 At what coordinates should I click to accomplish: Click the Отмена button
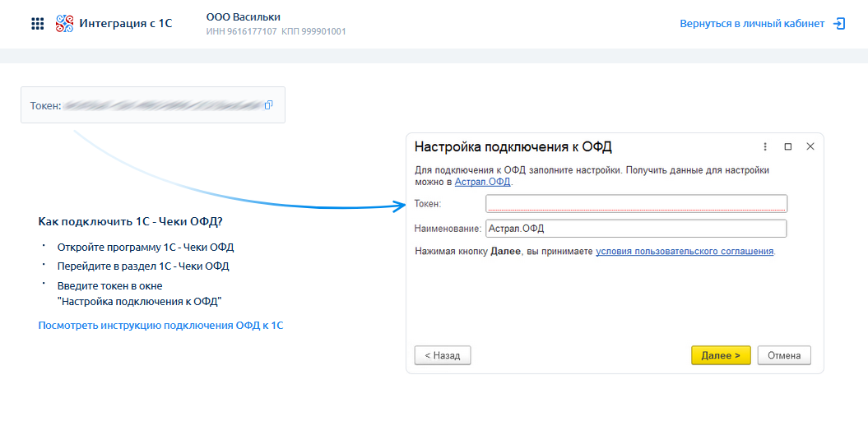pos(784,356)
